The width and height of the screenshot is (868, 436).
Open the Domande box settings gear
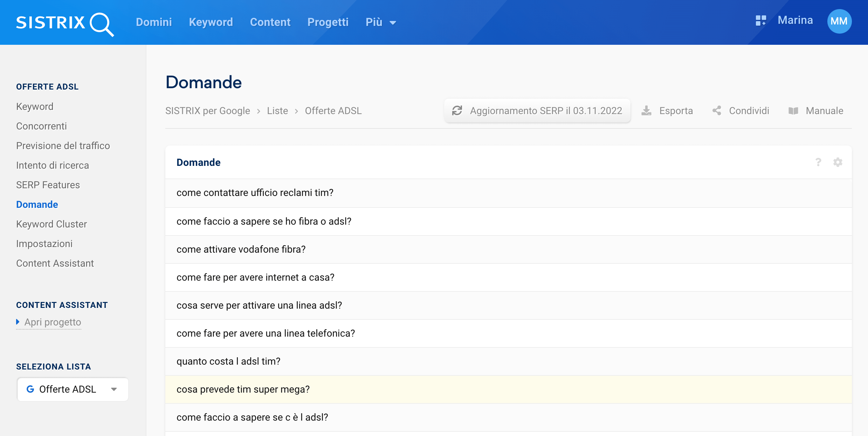[838, 162]
